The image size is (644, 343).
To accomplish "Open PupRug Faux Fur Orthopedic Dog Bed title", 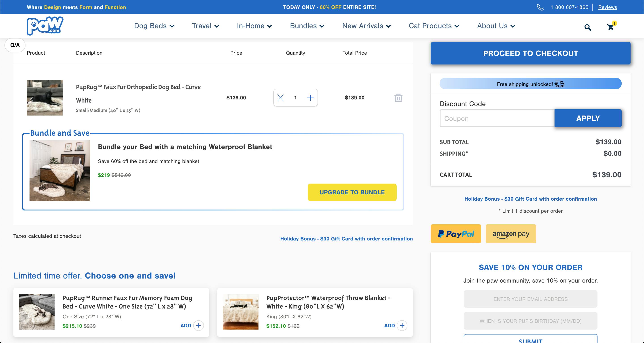I will point(138,94).
